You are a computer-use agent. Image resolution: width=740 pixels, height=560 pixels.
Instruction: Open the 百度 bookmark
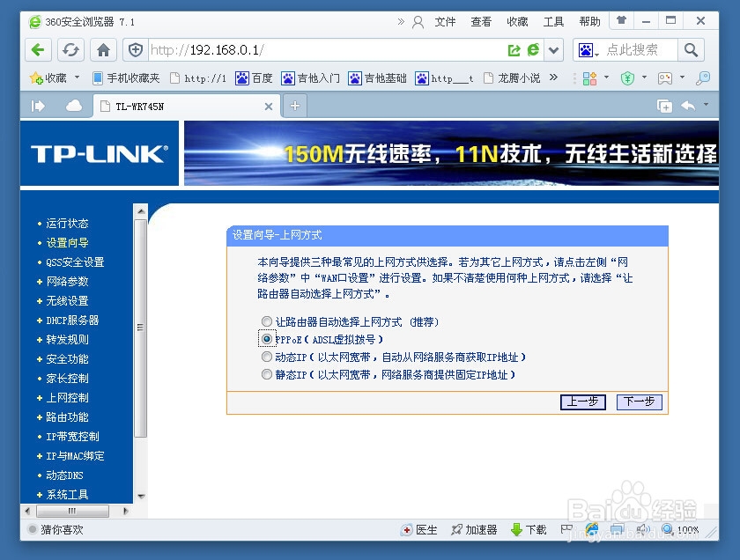[255, 77]
